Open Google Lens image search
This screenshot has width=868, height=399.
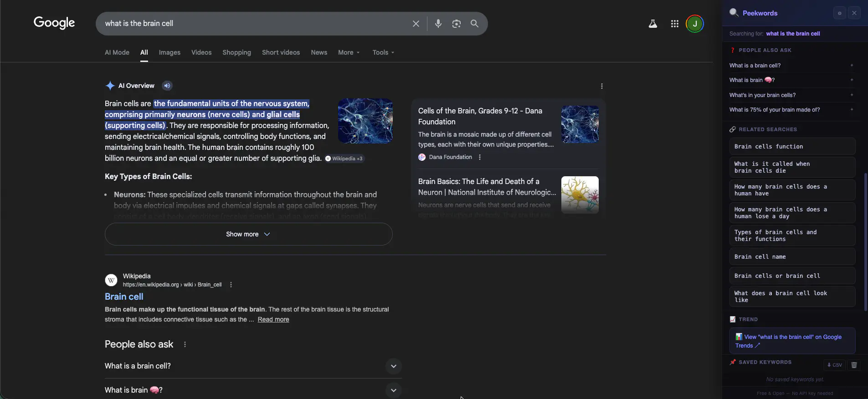456,24
